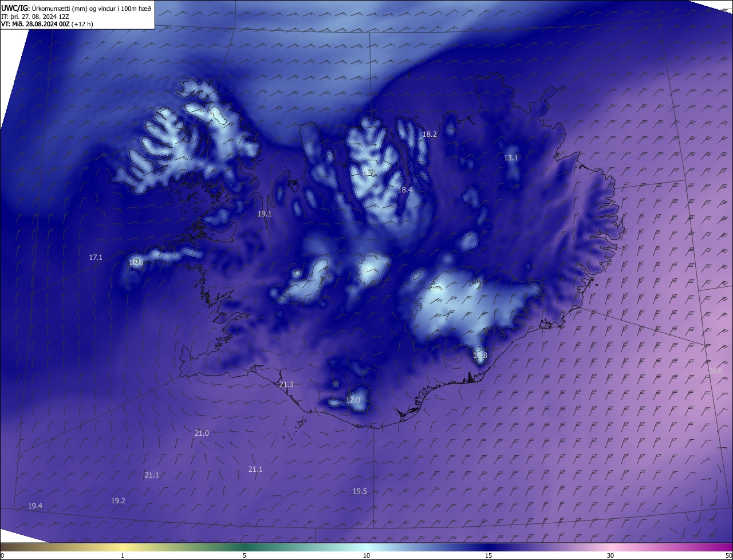Viewport: 733px width, 560px height.
Task: Click the color scale tick labeled 50
Action: click(728, 555)
